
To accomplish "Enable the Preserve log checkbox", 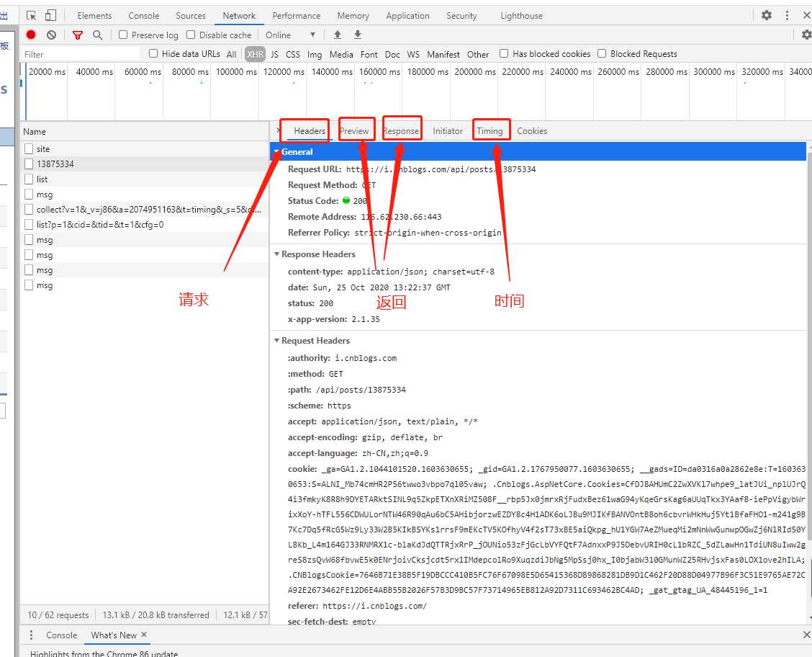I will (122, 35).
